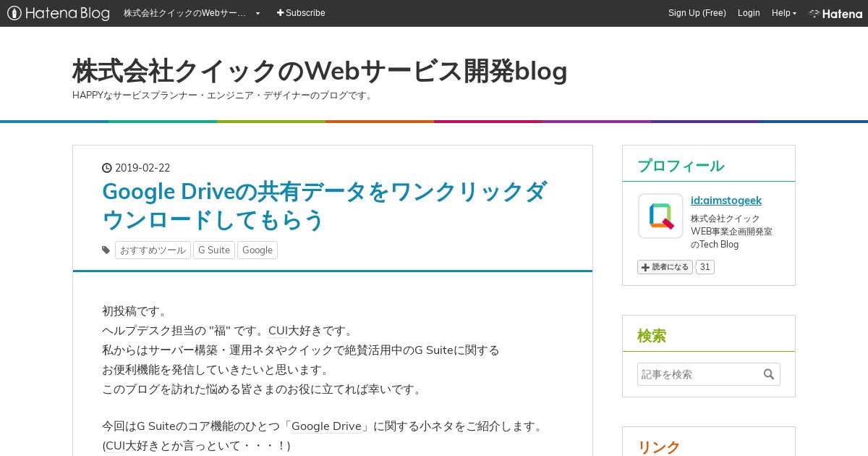Click the reader count 31
The width and height of the screenshot is (868, 456).
[705, 267]
